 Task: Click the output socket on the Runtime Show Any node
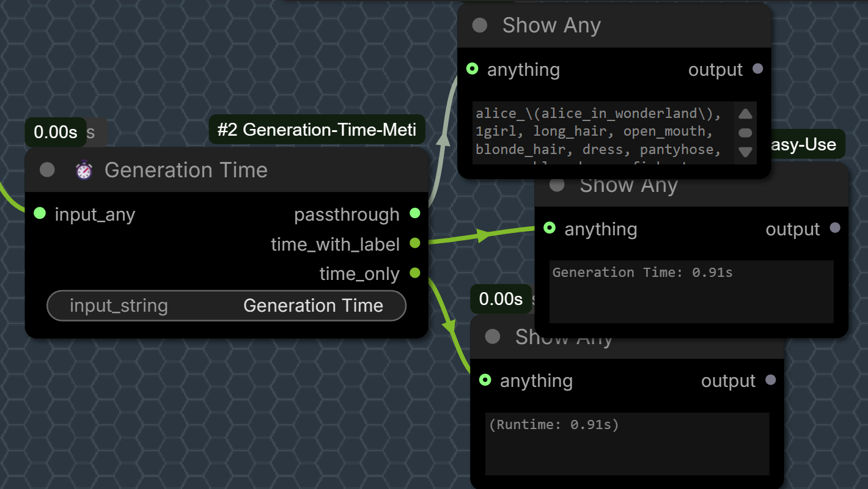point(771,380)
